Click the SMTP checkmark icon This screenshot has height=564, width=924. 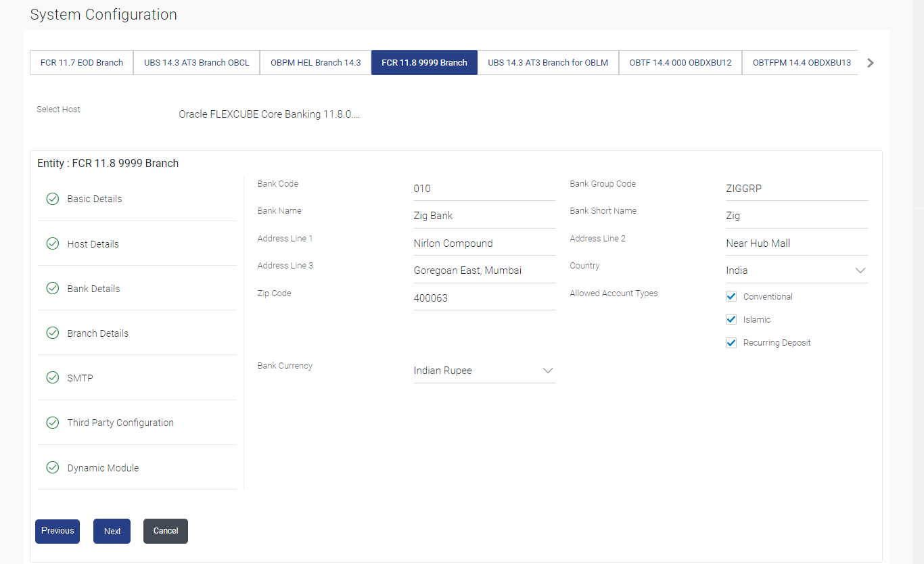[x=52, y=377]
